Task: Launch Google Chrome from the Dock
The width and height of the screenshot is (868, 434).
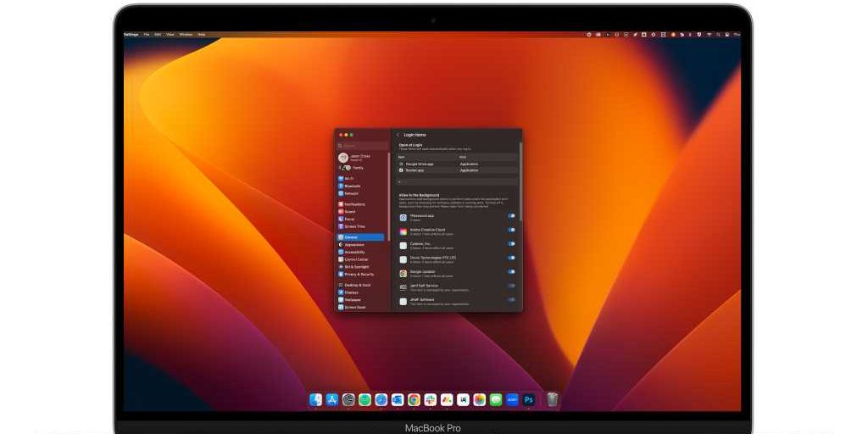Action: click(414, 399)
